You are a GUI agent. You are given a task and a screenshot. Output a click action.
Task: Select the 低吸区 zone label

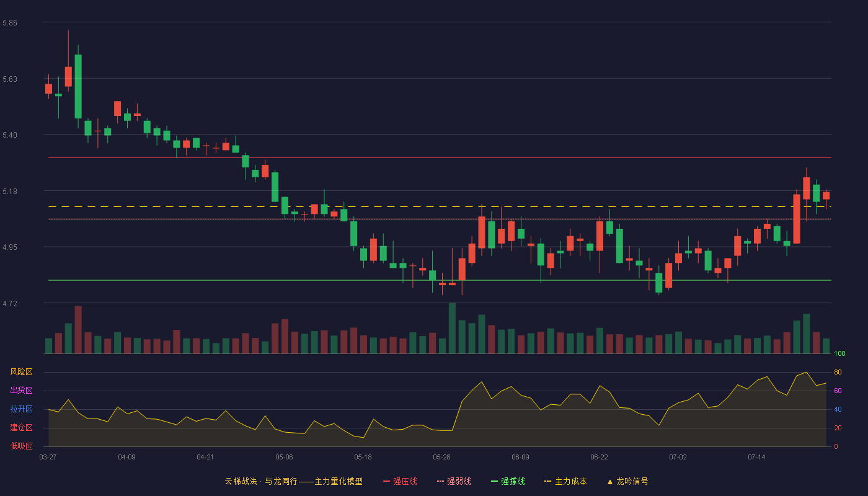click(x=21, y=446)
